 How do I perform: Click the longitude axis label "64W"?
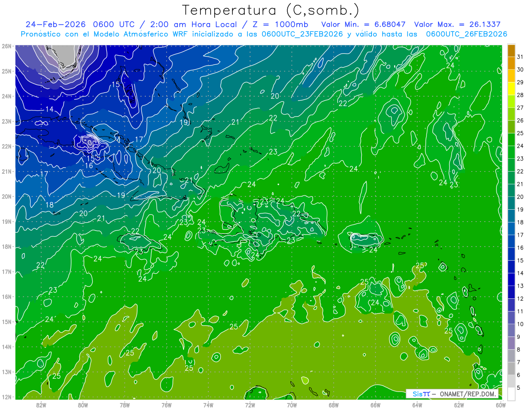pos(417,404)
